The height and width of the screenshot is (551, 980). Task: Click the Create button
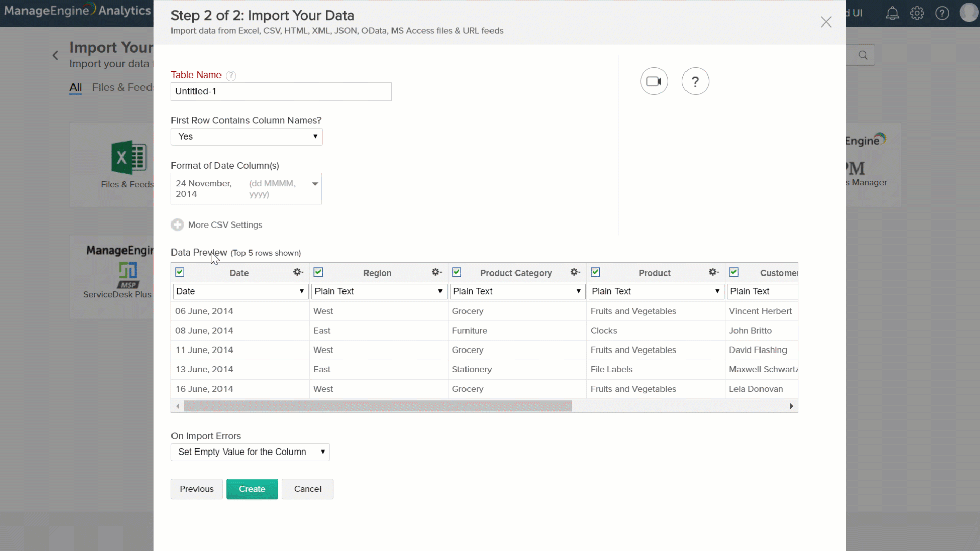(252, 489)
